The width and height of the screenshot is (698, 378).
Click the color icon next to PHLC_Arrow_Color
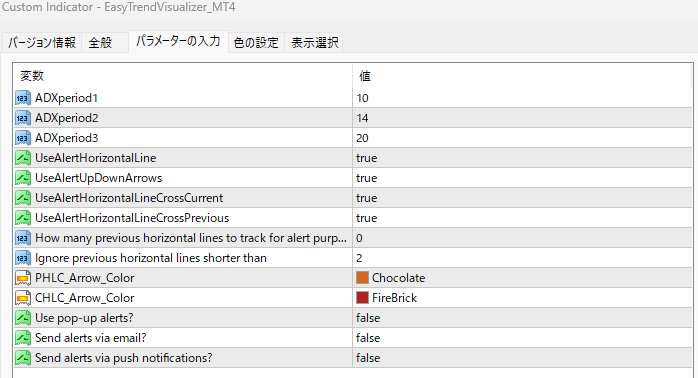[x=23, y=278]
